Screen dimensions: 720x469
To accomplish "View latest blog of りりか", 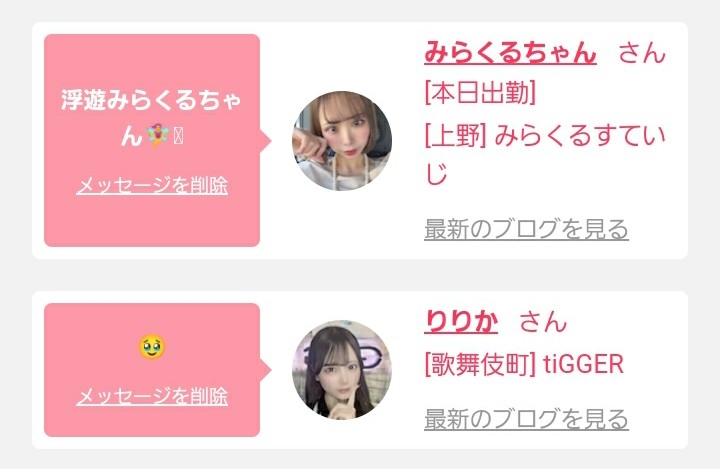I will [526, 418].
